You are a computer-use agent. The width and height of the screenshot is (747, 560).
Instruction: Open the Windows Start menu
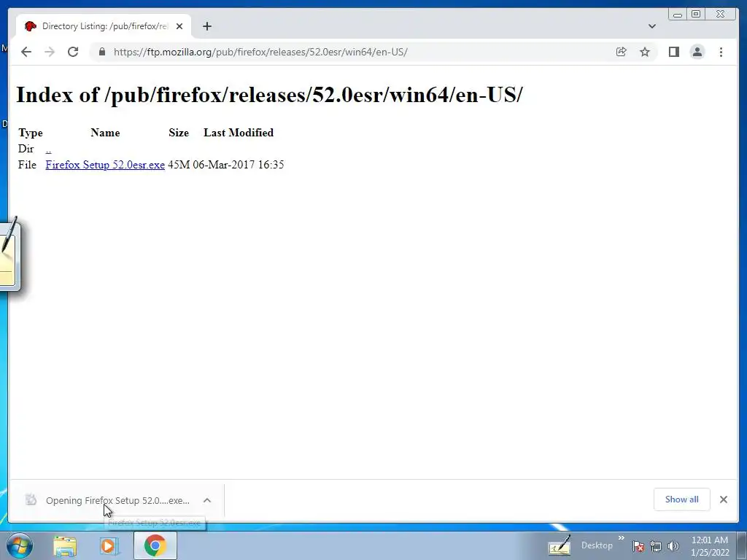(19, 545)
